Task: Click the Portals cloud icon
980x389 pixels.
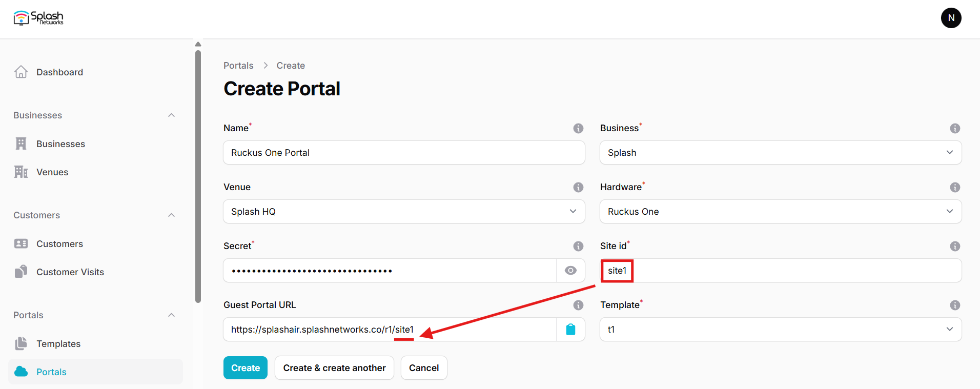Action: tap(21, 371)
